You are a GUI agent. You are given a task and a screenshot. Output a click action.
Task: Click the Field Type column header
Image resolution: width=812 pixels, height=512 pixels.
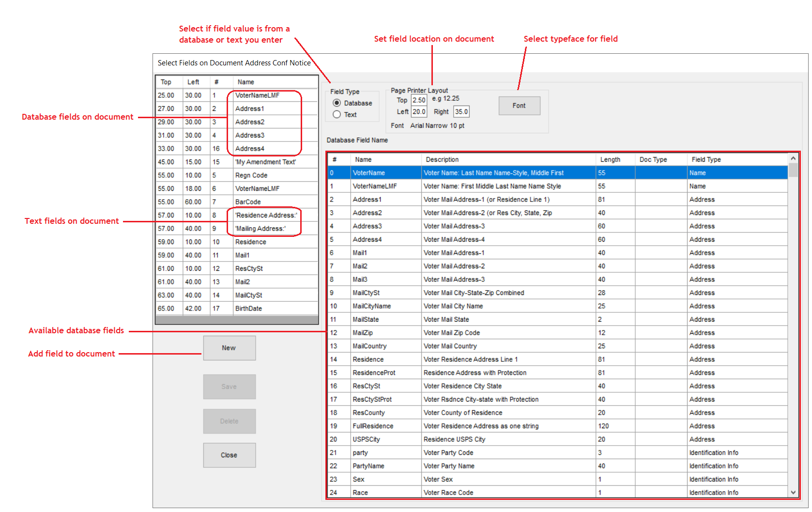click(x=706, y=159)
